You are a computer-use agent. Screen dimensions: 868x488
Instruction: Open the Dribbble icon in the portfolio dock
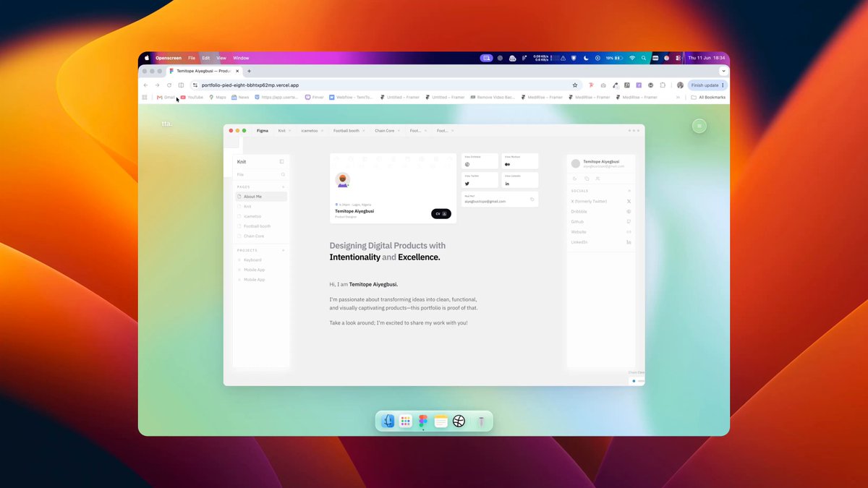459,421
